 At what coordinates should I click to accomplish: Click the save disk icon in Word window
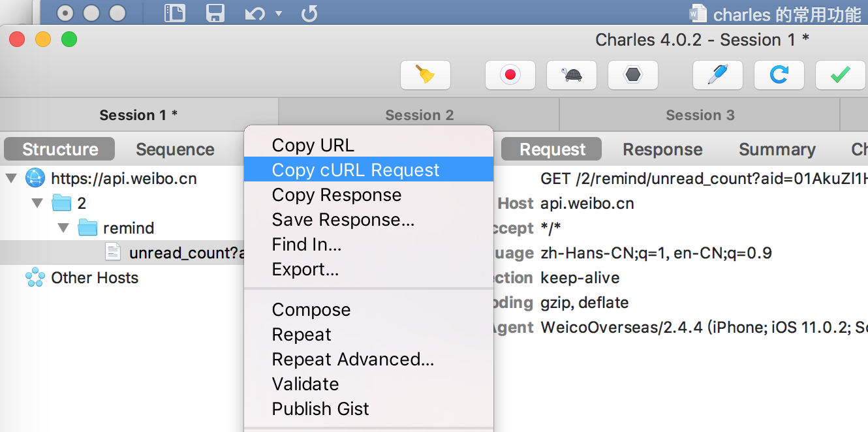click(x=215, y=13)
